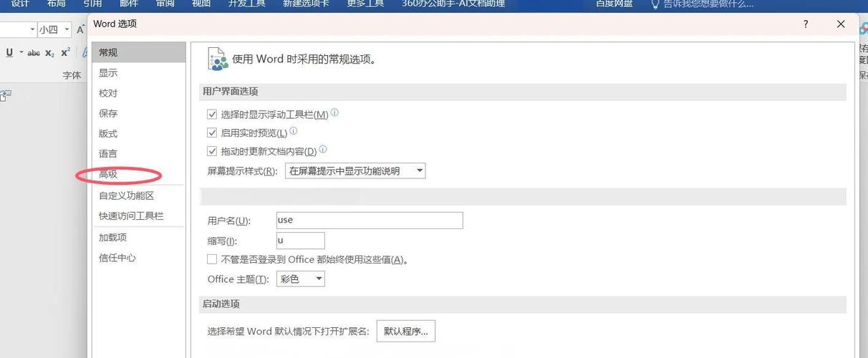Image resolution: width=868 pixels, height=358 pixels.
Task: Apply strikethrough (abc) formatting
Action: click(x=34, y=53)
